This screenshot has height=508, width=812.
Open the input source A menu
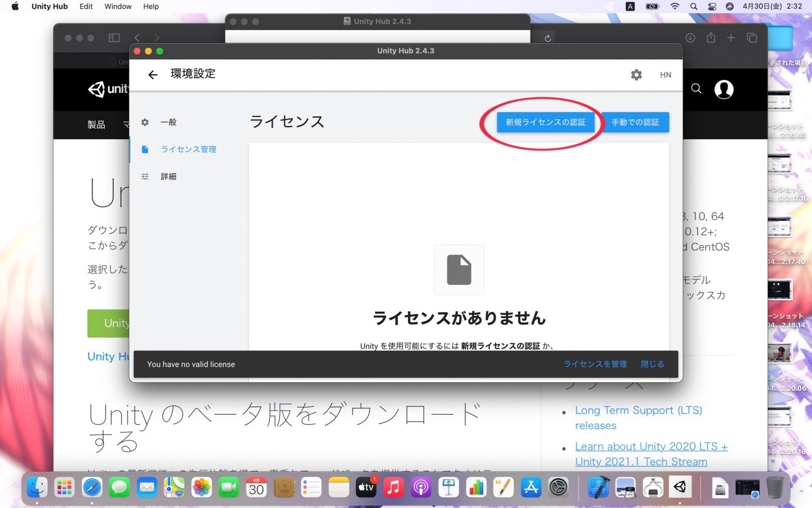(630, 7)
